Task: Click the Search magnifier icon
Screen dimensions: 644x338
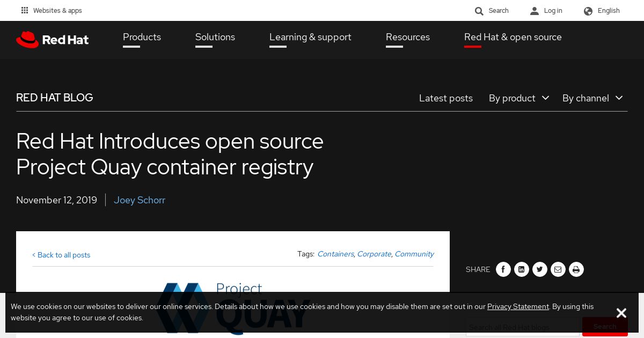Action: [479, 11]
